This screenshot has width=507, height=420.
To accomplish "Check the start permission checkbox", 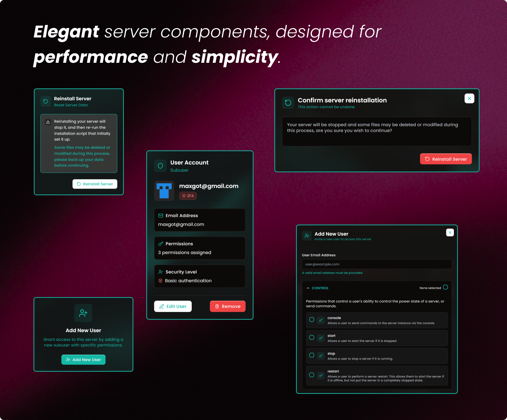I will coord(312,337).
